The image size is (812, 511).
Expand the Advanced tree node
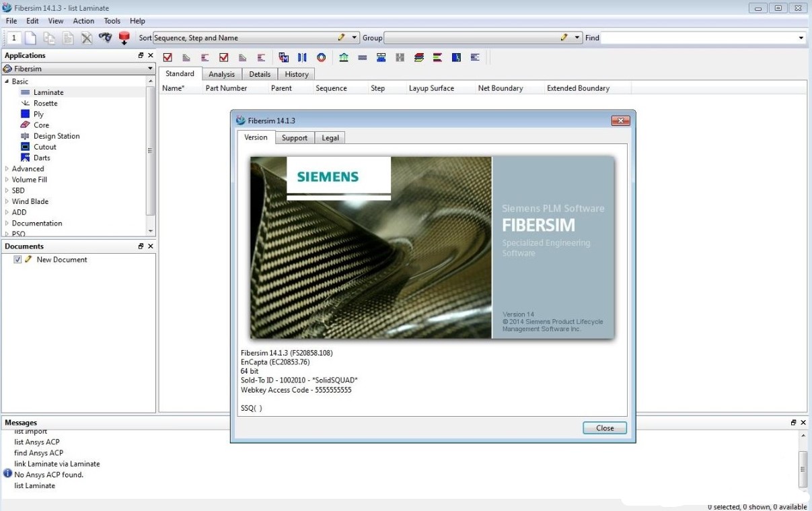pyautogui.click(x=7, y=169)
